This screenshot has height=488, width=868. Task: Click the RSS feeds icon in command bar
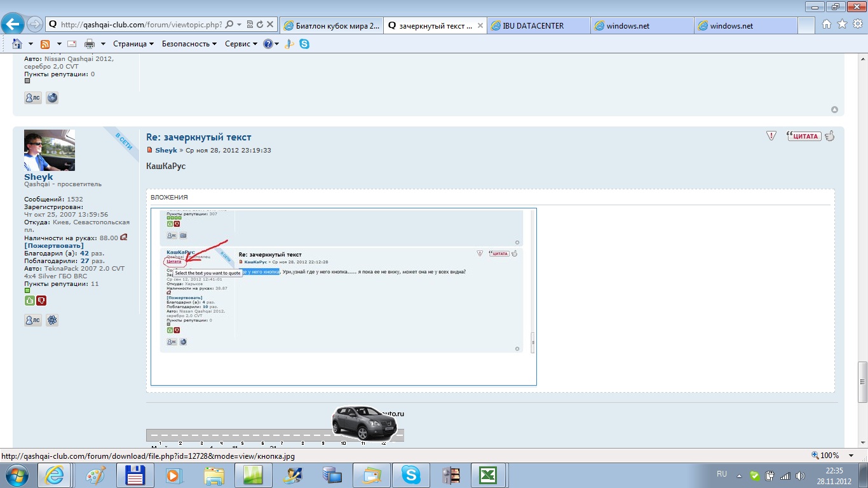[45, 44]
